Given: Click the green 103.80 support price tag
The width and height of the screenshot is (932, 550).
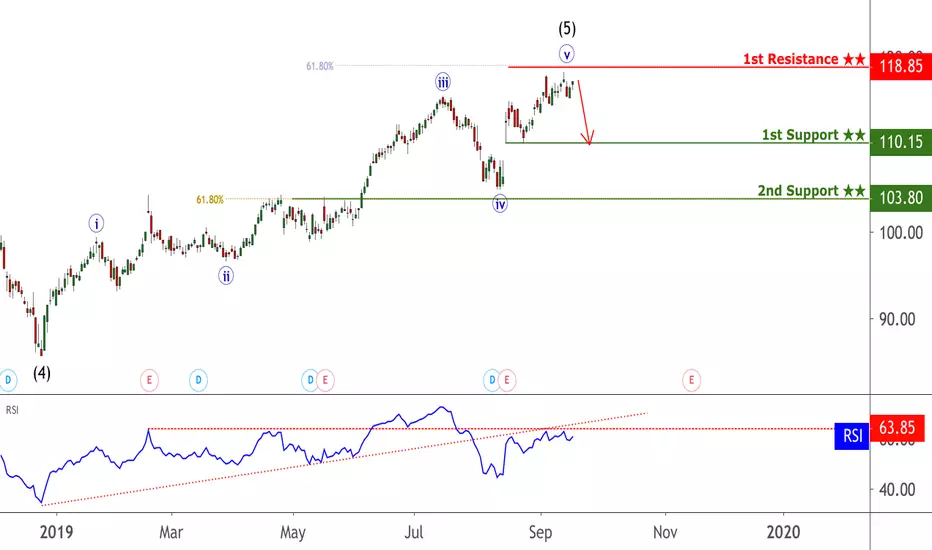Looking at the screenshot, I should click(x=900, y=197).
